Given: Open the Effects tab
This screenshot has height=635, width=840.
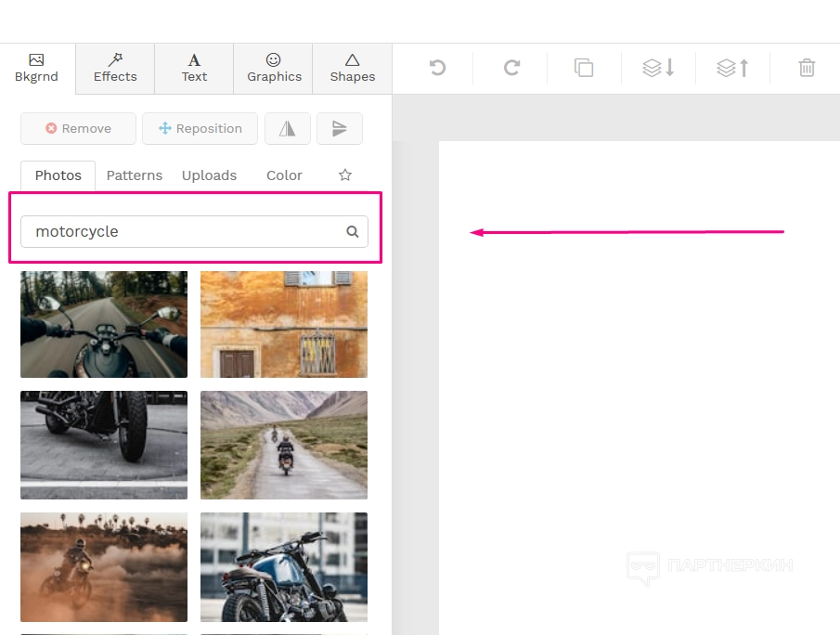Looking at the screenshot, I should point(115,69).
